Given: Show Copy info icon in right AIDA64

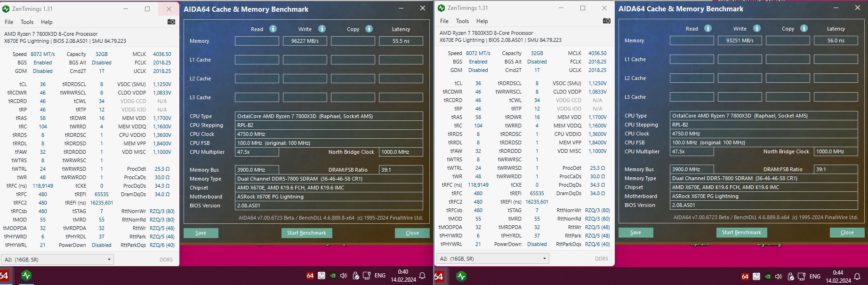Looking at the screenshot, I should click(x=804, y=28).
